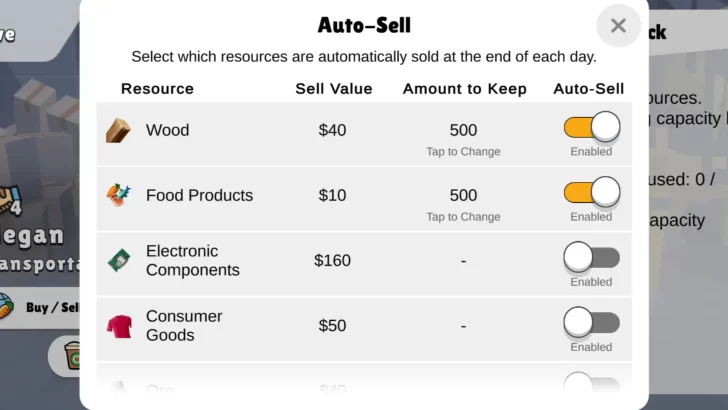Click the Amount to Keep column header
The width and height of the screenshot is (728, 410).
[x=464, y=89]
